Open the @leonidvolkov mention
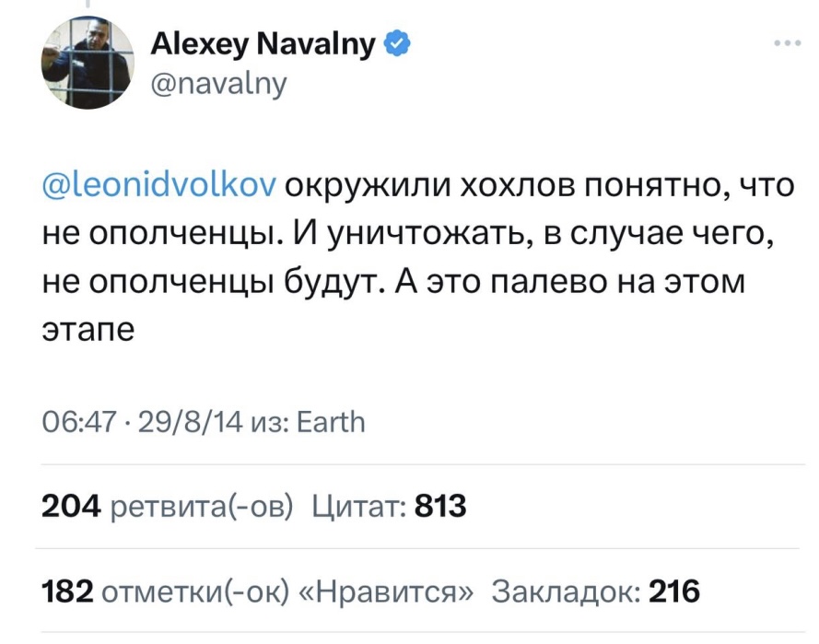The width and height of the screenshot is (819, 644). [x=159, y=185]
